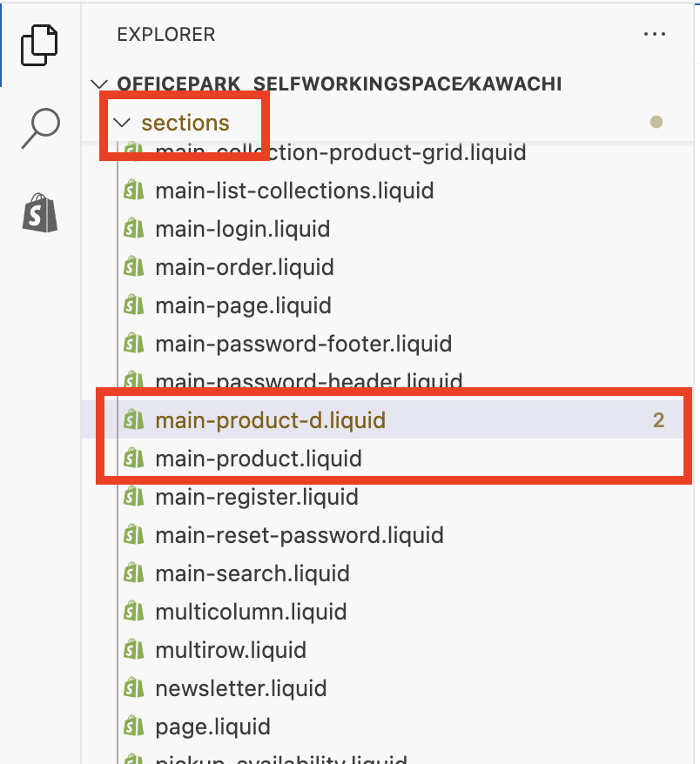Click the modified dot on sections folder

656,123
